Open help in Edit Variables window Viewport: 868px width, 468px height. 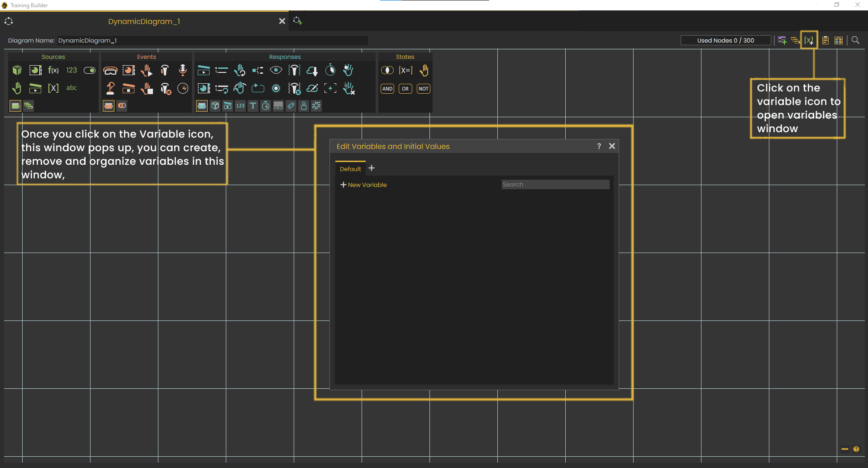[599, 146]
